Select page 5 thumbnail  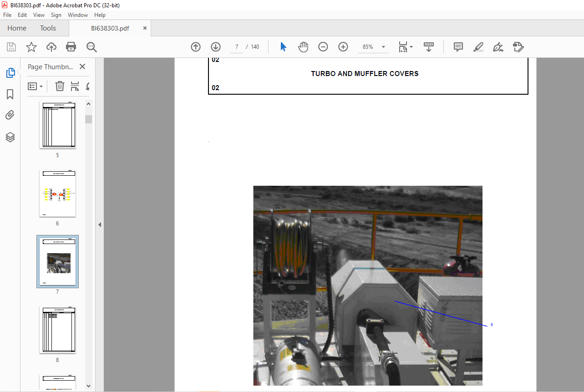[x=57, y=125]
